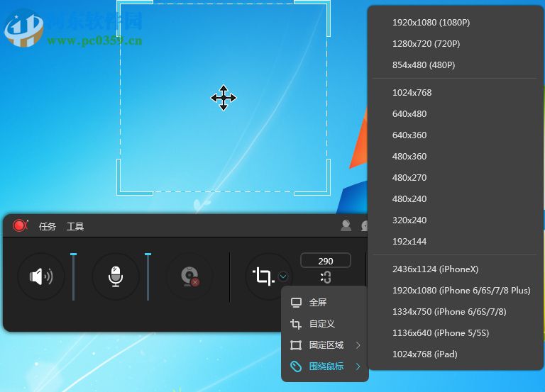Select 全屏 fullscreen option
Viewport: 545px width, 392px height.
tap(324, 303)
